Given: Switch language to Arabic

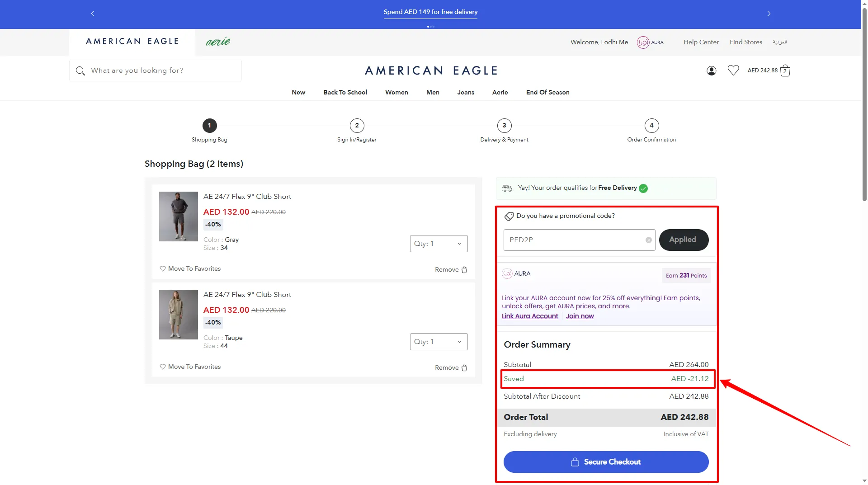Looking at the screenshot, I should 779,42.
